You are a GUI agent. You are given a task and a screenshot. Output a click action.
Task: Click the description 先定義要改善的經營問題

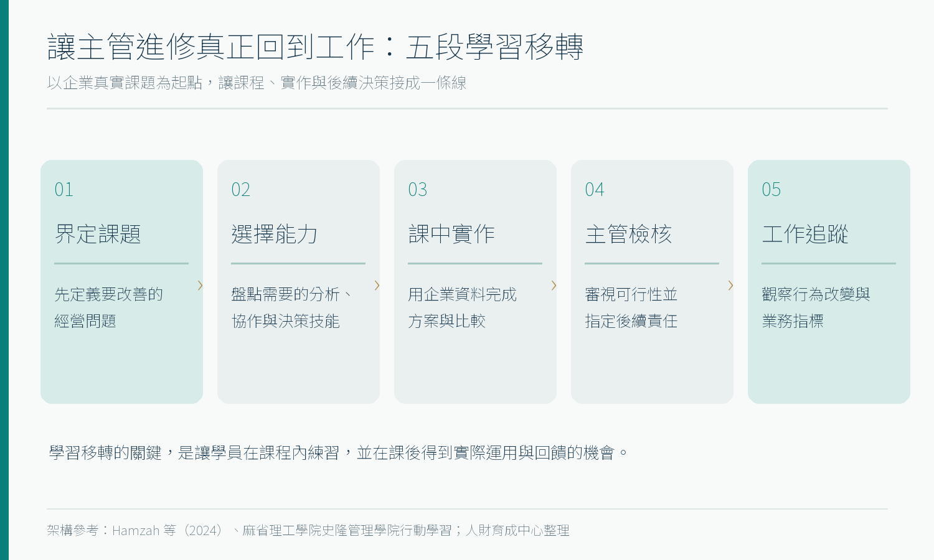pyautogui.click(x=109, y=307)
